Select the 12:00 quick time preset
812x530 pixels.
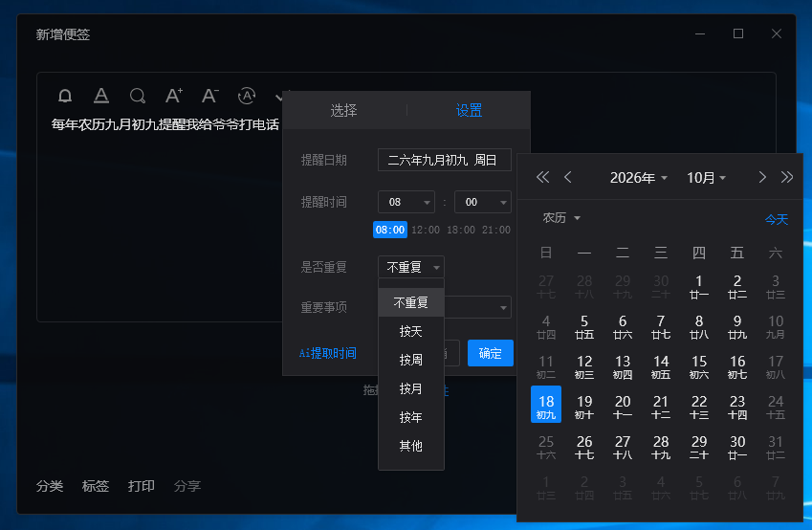(x=426, y=230)
